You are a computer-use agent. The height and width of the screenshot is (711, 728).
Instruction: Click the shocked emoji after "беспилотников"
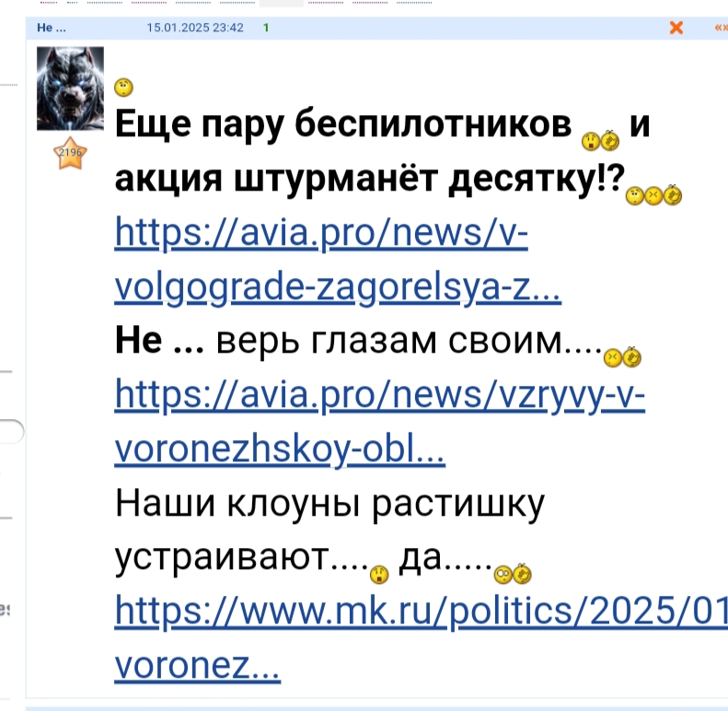(591, 142)
